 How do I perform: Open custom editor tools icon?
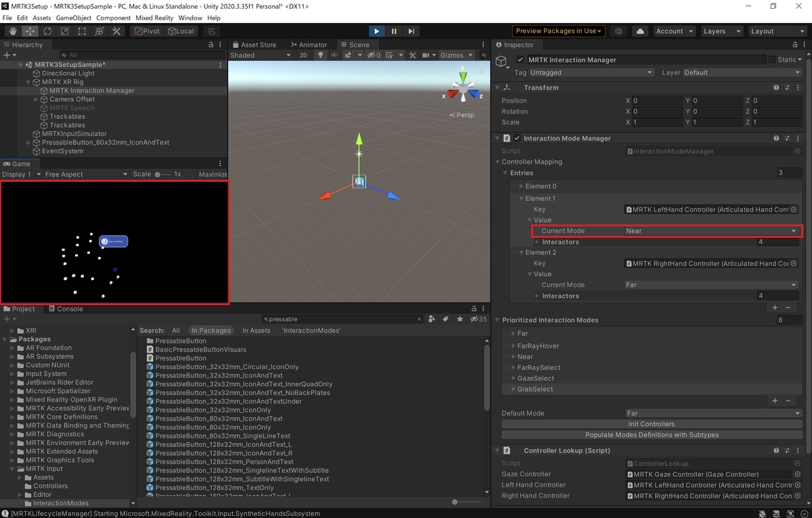[x=116, y=31]
